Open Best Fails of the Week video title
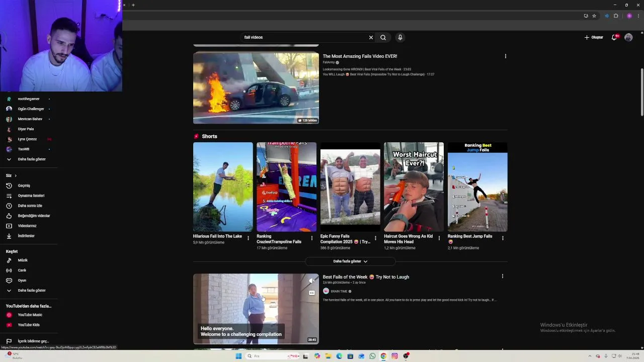Screen dimensions: 644x362 pyautogui.click(x=366, y=277)
